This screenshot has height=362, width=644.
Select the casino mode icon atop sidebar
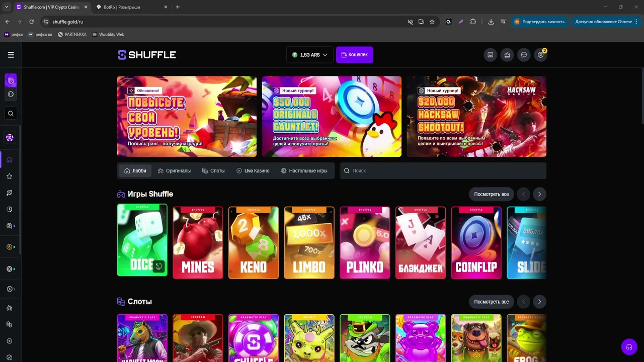point(11,80)
